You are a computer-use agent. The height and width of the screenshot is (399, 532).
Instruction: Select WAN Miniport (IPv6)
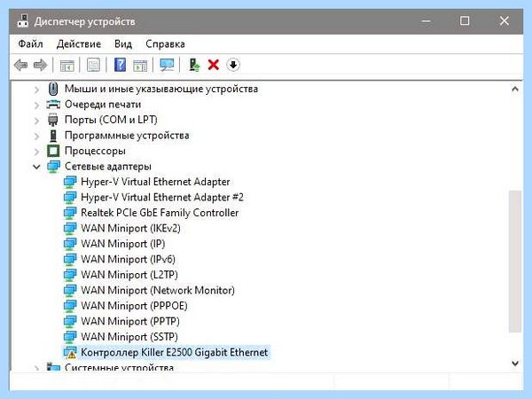129,259
